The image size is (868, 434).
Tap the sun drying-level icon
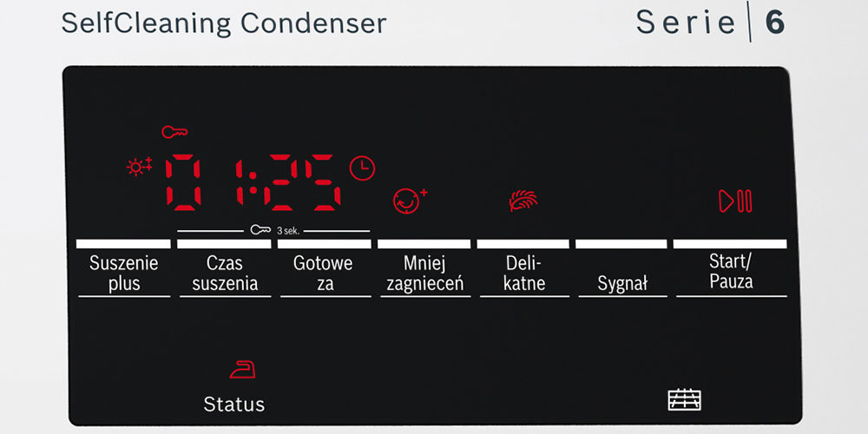tap(139, 166)
